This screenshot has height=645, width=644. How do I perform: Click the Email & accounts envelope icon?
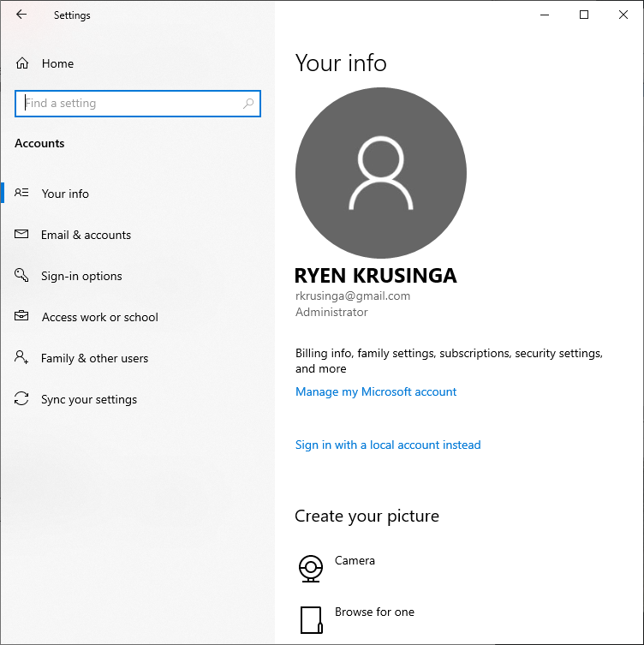click(21, 234)
